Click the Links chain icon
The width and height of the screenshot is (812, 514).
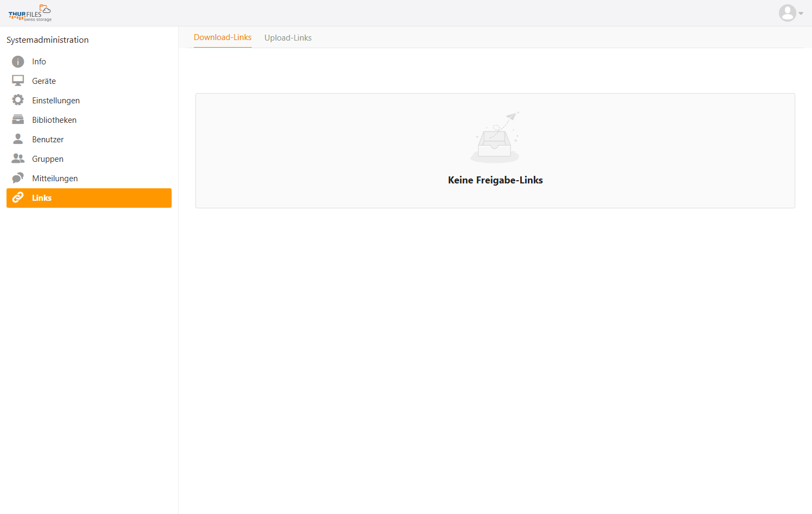[x=18, y=198]
